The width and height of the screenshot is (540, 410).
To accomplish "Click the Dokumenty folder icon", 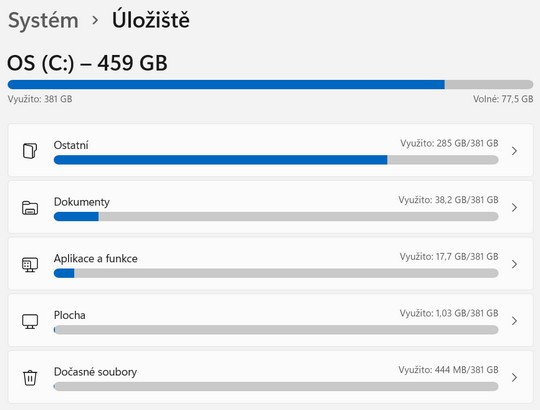I will coord(30,208).
